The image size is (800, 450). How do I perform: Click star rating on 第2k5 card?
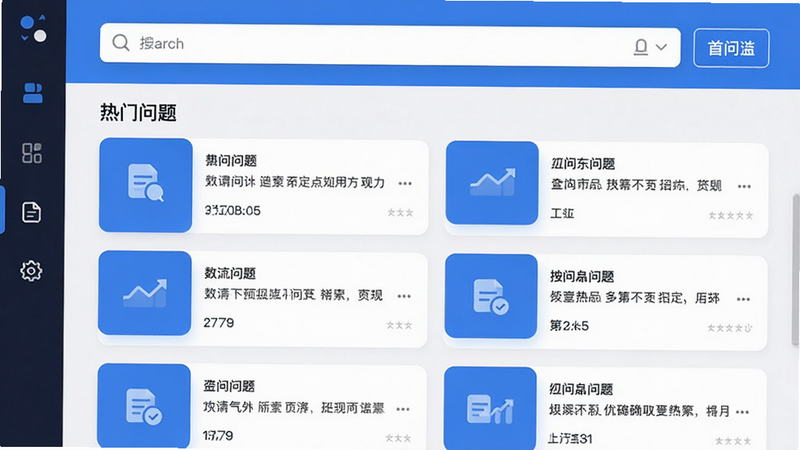[730, 328]
